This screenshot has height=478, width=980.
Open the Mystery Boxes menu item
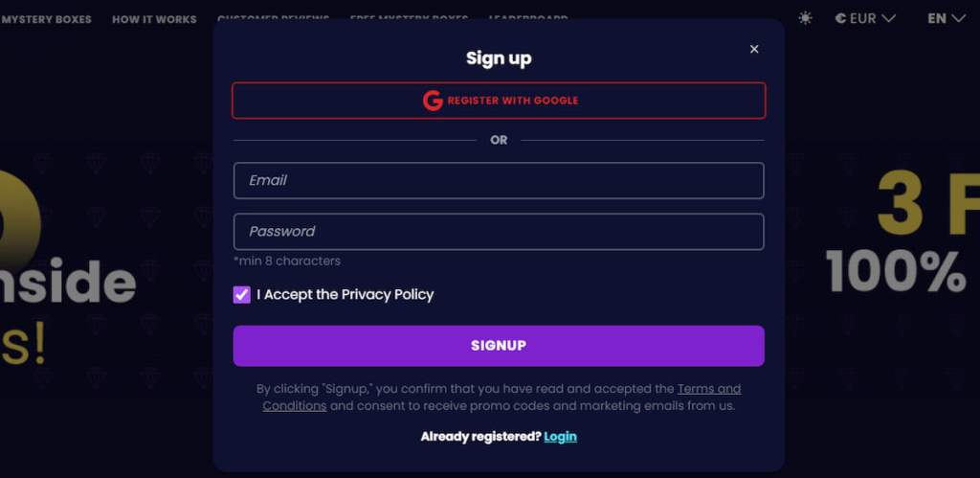(46, 19)
